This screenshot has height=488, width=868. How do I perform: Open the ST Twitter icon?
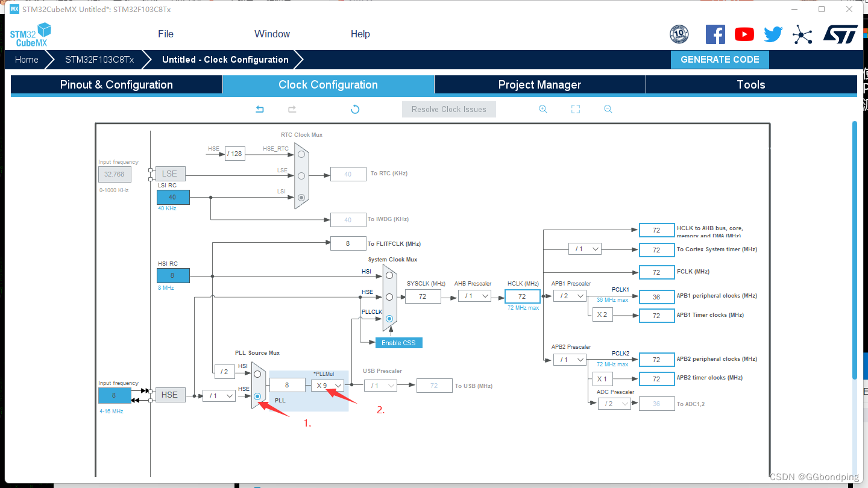tap(773, 34)
